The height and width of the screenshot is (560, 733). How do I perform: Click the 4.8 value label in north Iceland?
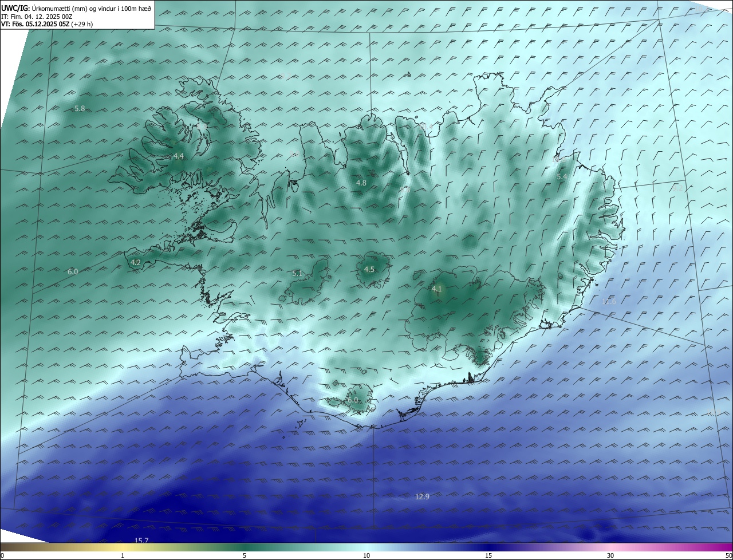click(361, 183)
